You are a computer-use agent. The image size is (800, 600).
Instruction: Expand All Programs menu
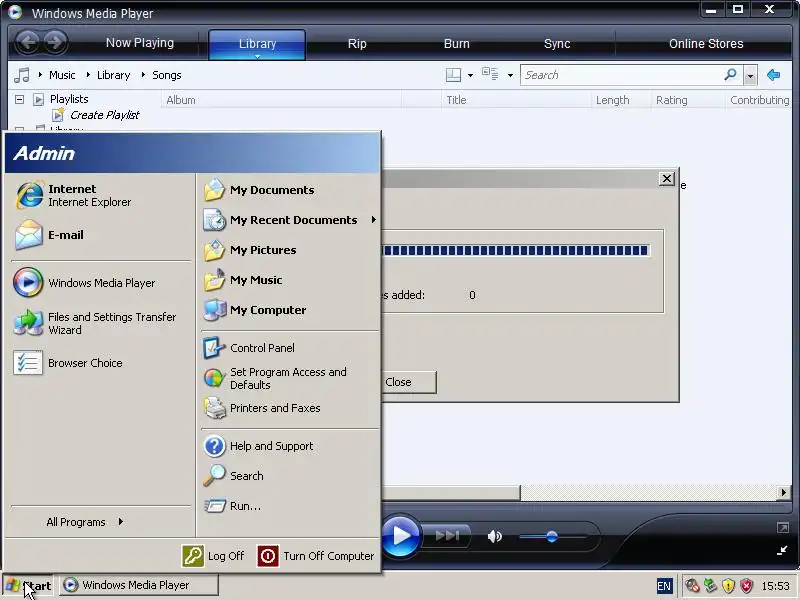(x=85, y=522)
